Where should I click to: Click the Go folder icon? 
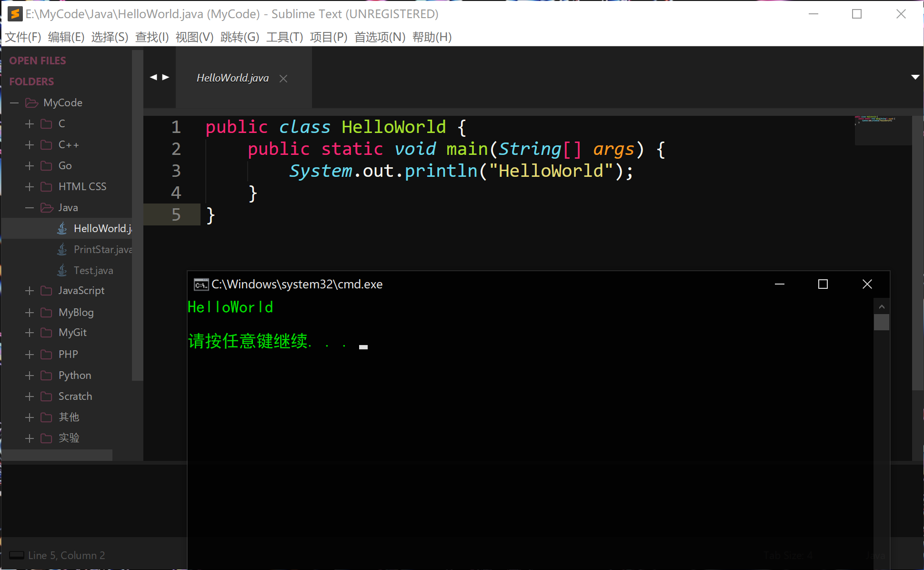click(x=46, y=166)
